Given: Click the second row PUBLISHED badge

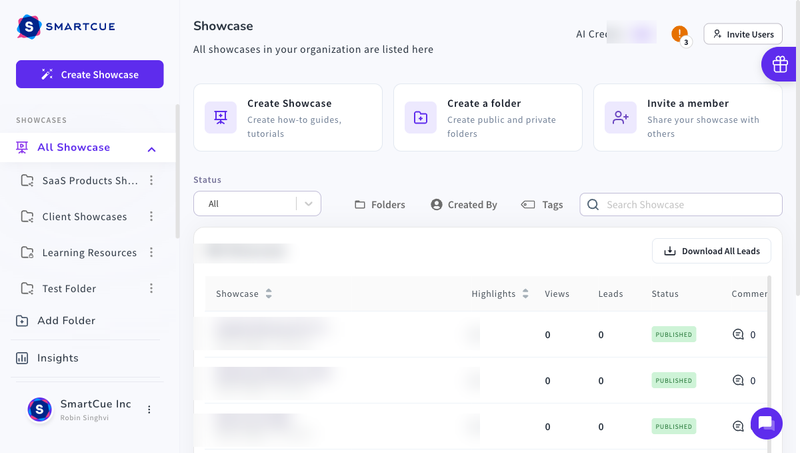Looking at the screenshot, I should coord(673,381).
